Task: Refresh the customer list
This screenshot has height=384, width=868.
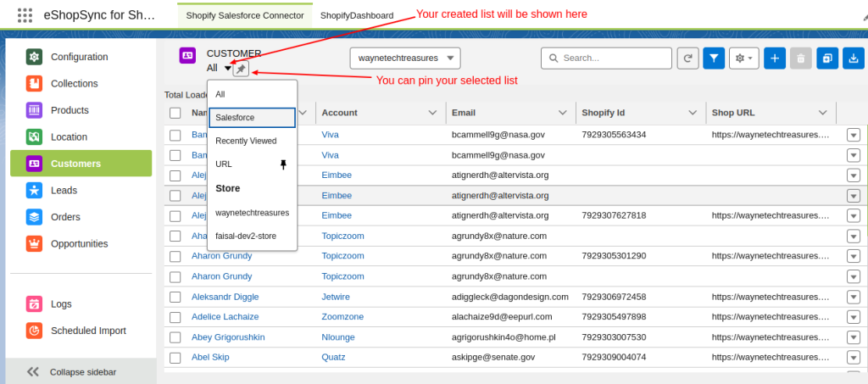Action: pos(687,58)
